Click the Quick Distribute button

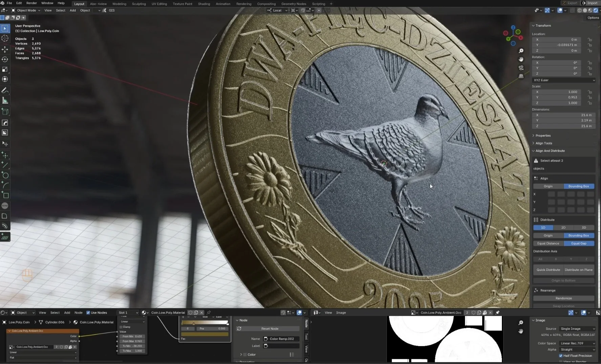click(x=548, y=270)
